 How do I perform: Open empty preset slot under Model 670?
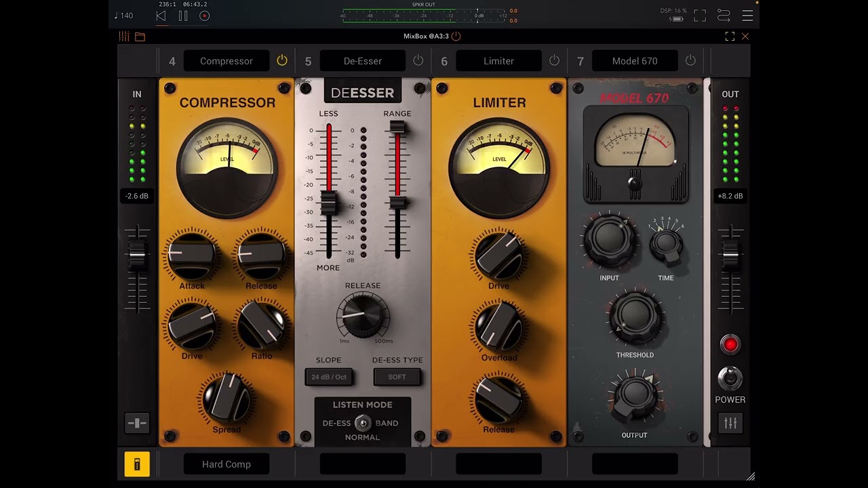point(635,464)
